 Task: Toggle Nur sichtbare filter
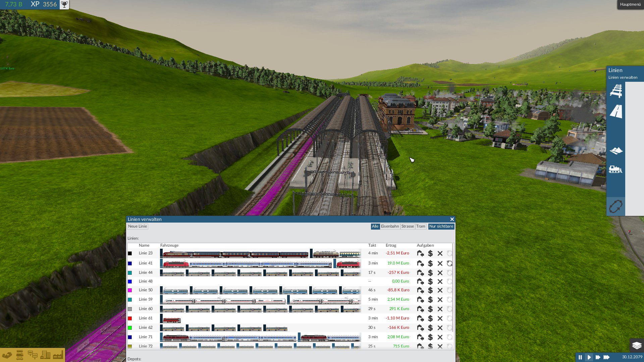(441, 227)
